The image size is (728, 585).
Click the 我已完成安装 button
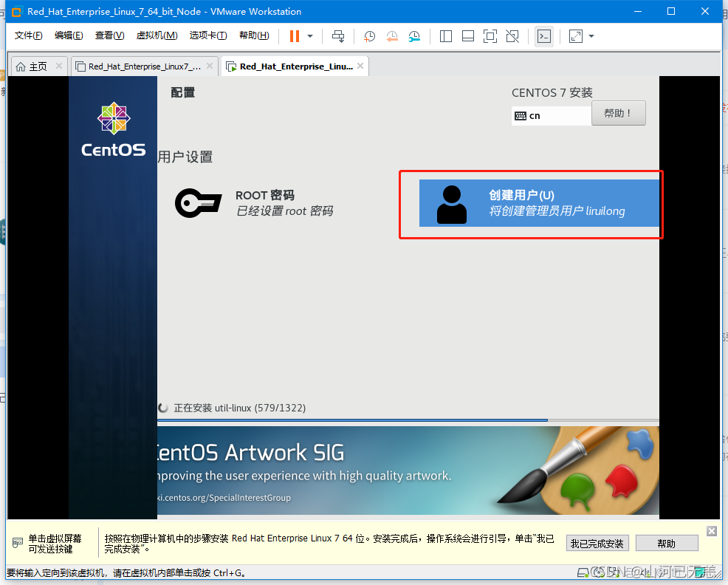[597, 543]
